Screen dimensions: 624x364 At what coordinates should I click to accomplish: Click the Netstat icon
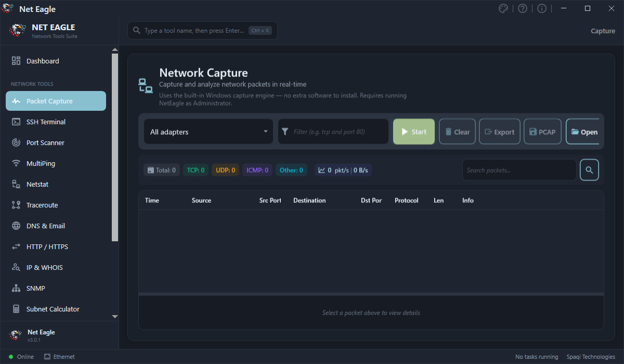(x=16, y=184)
